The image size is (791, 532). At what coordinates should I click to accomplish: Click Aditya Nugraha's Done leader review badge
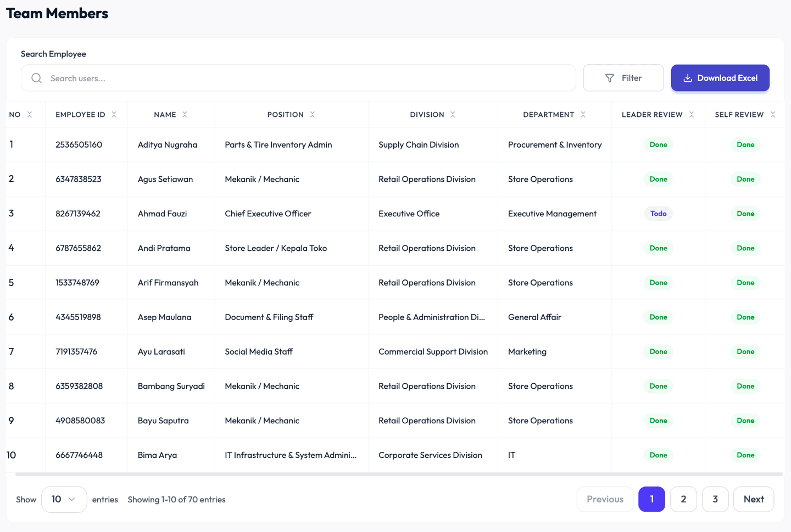tap(658, 144)
